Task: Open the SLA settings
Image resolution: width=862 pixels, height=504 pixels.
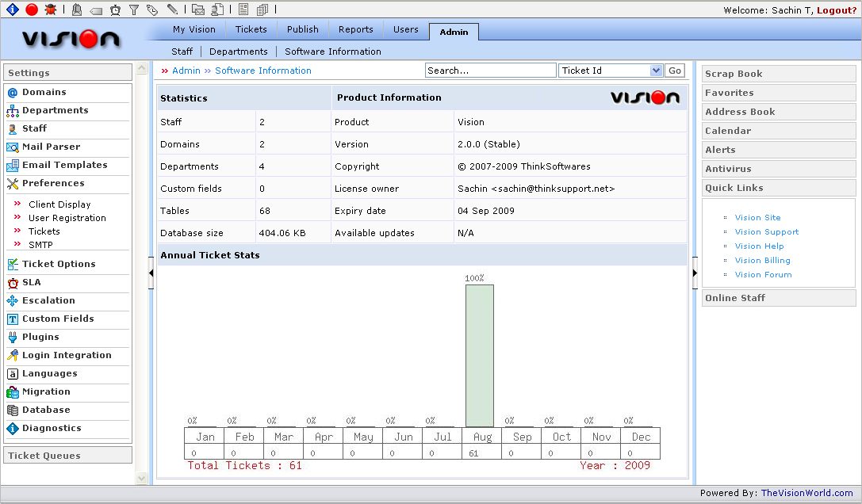Action: click(x=32, y=282)
